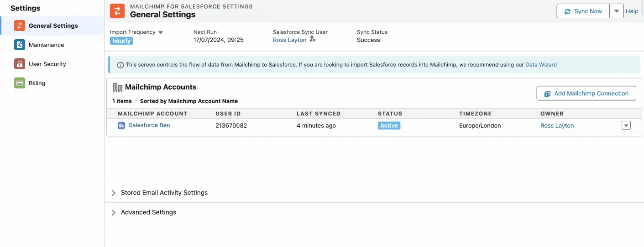Click the Timezone column header
Viewport: 644px width, 247px height.
pos(476,113)
